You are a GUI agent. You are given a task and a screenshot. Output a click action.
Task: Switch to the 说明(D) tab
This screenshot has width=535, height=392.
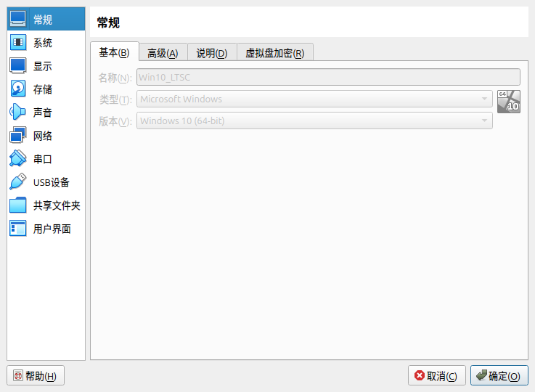212,53
